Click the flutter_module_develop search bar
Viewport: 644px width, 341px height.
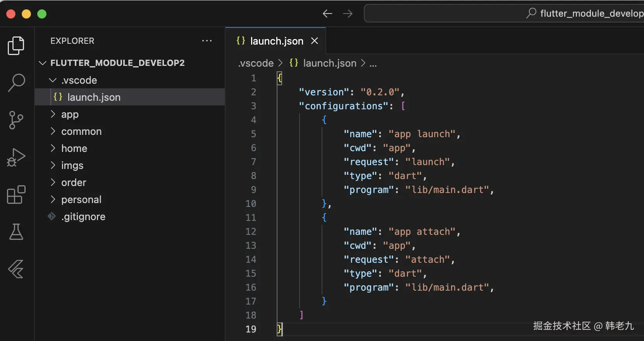point(504,14)
